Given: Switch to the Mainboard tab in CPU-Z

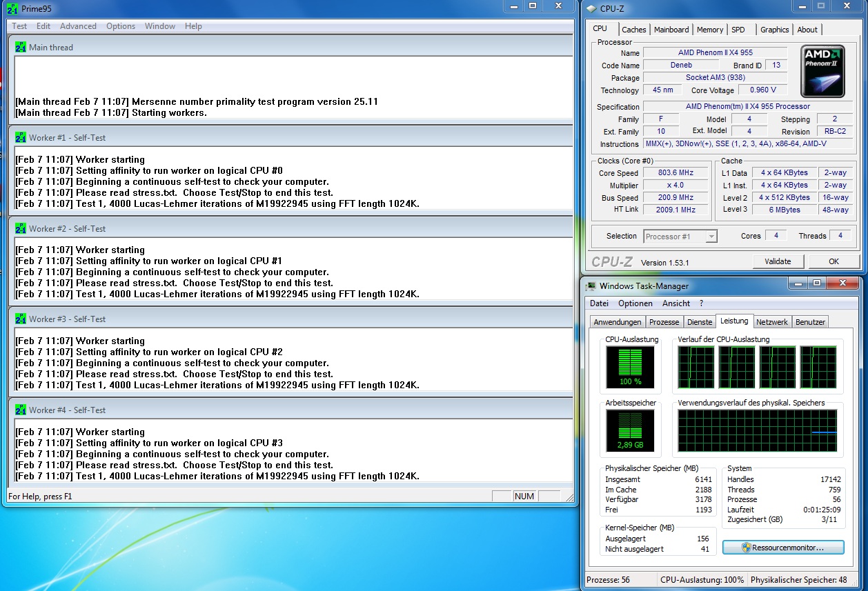Looking at the screenshot, I should coord(671,30).
